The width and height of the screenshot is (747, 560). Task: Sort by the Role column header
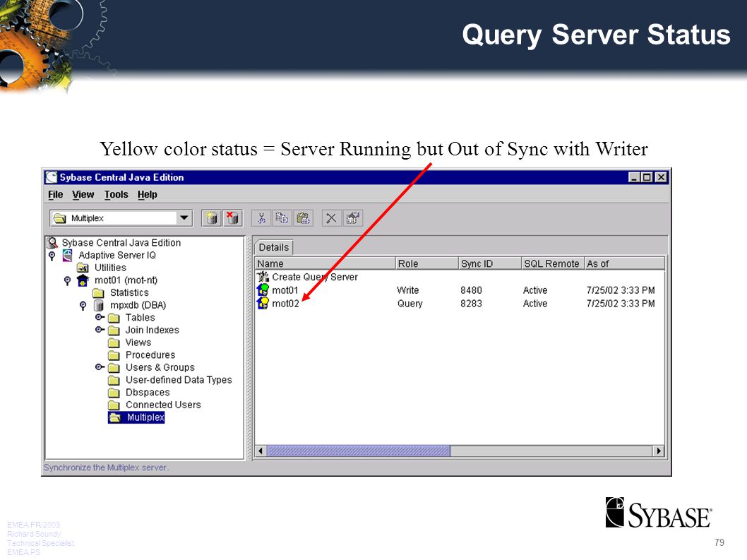[426, 263]
